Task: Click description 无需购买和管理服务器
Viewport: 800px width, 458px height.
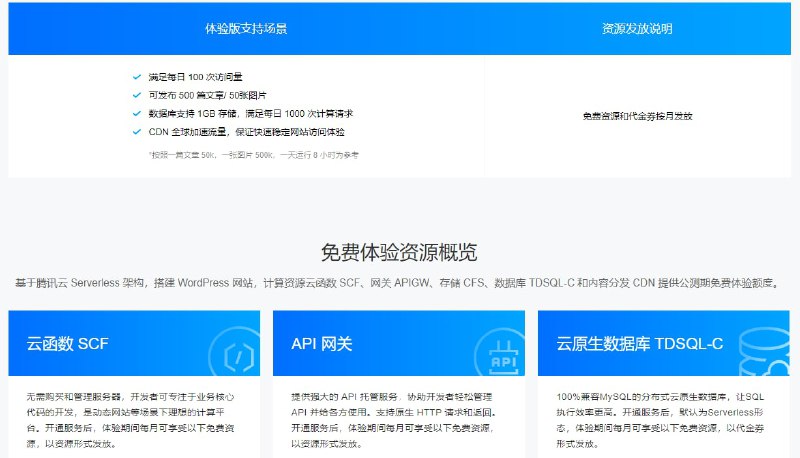Action: [x=130, y=420]
